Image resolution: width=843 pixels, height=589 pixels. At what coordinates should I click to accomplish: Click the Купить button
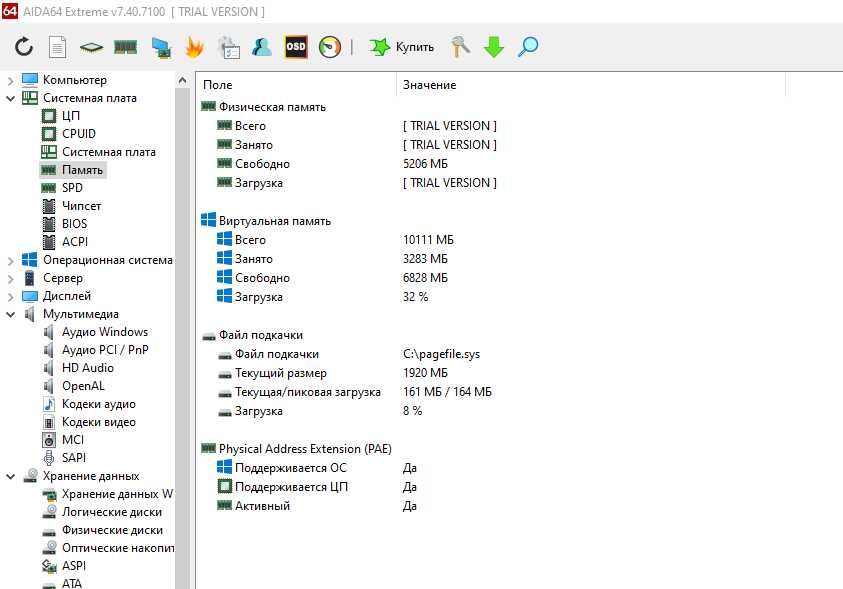pyautogui.click(x=401, y=47)
